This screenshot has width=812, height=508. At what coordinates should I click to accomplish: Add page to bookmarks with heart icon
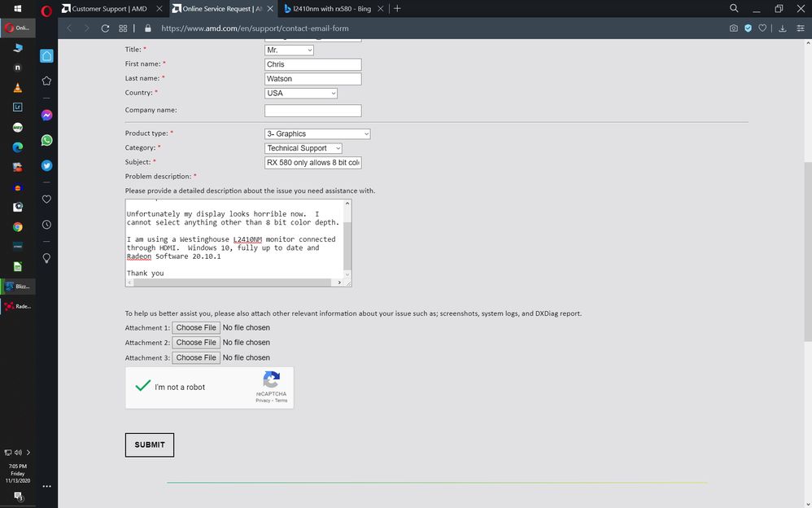762,28
